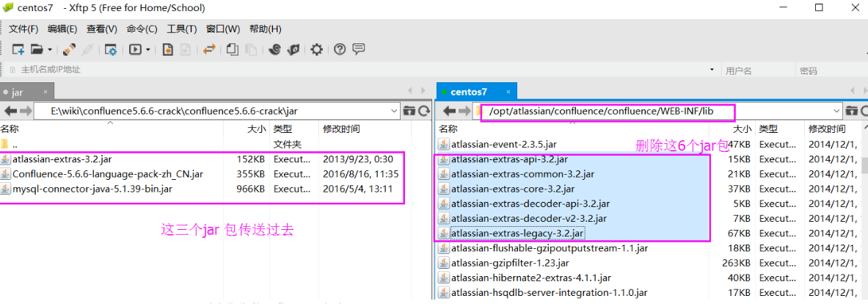Select atlassian-extras-core-3.2.jar
This screenshot has height=304, width=868.
point(647,189)
